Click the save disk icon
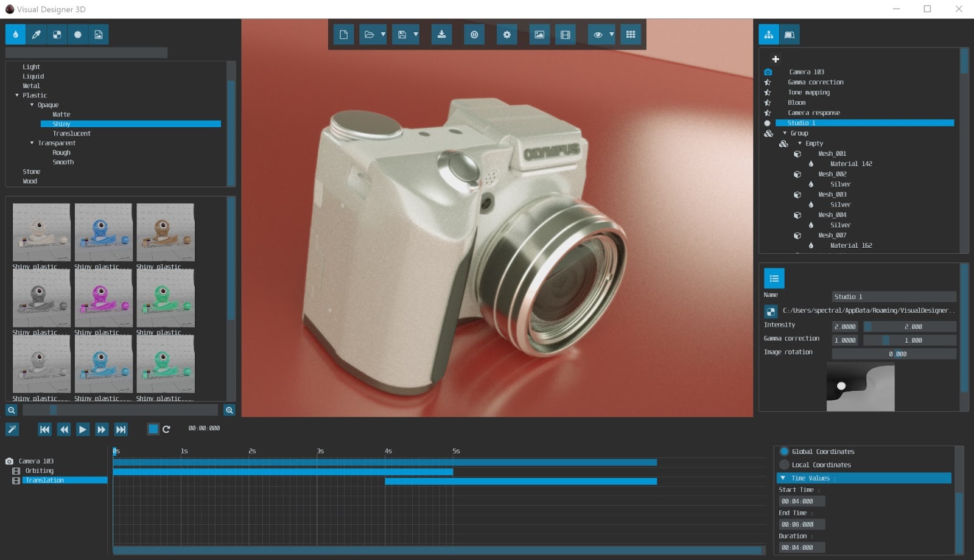974x560 pixels. [402, 35]
